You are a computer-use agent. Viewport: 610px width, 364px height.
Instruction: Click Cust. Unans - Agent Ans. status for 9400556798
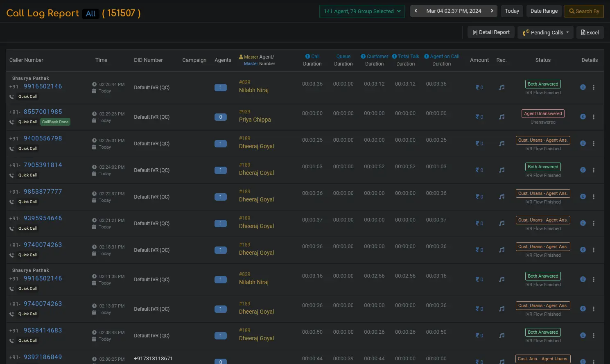coord(543,140)
